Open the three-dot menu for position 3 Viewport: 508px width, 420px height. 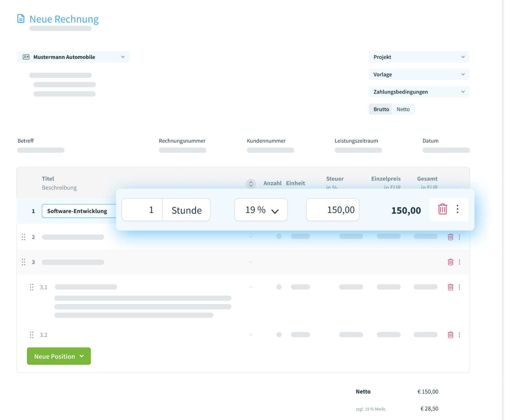point(459,262)
